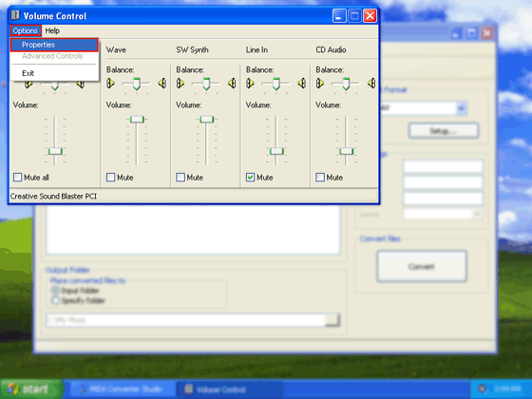Click Line In left speaker balance icon

coord(250,84)
